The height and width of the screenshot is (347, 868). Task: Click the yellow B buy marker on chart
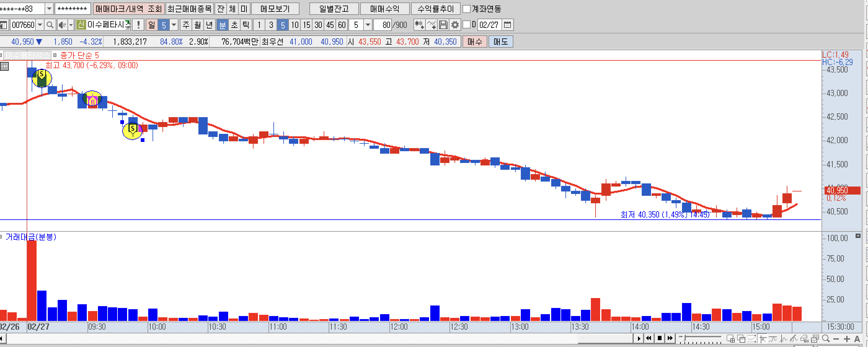92,99
